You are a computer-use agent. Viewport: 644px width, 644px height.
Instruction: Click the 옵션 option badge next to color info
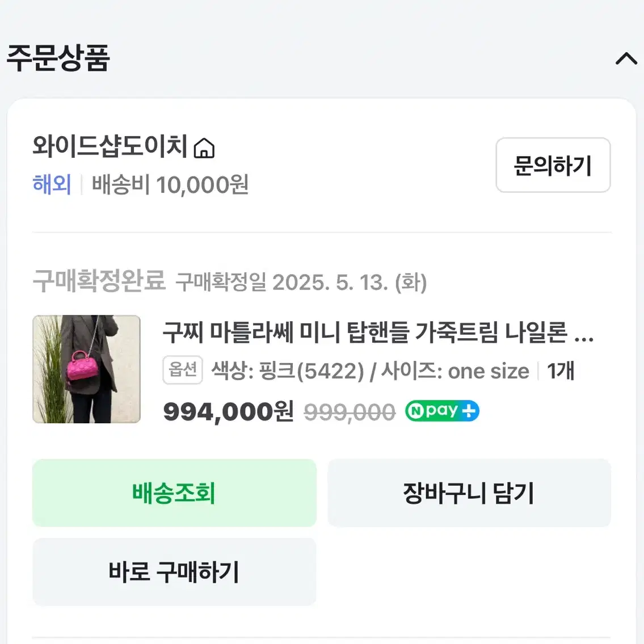182,370
